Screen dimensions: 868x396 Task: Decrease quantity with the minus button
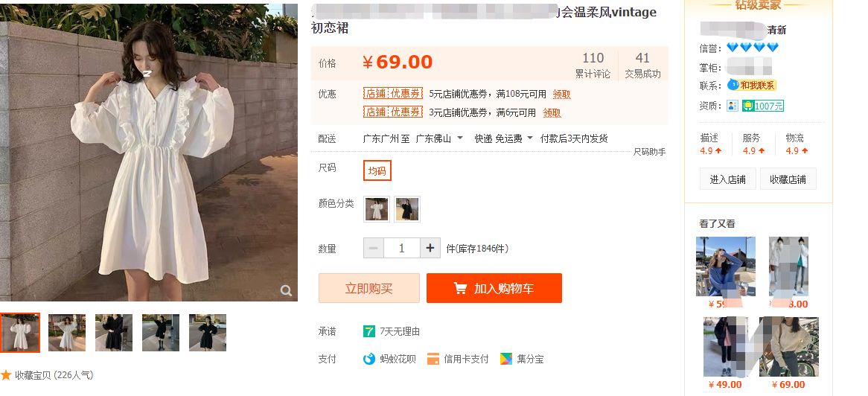[x=373, y=248]
